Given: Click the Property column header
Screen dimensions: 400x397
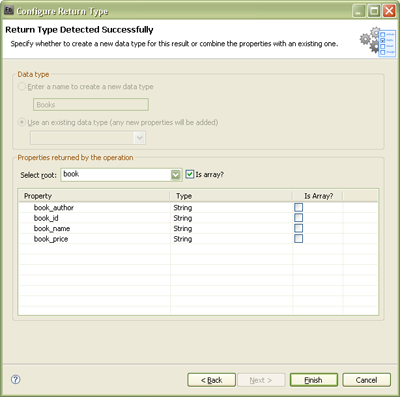Looking at the screenshot, I should click(x=95, y=196).
